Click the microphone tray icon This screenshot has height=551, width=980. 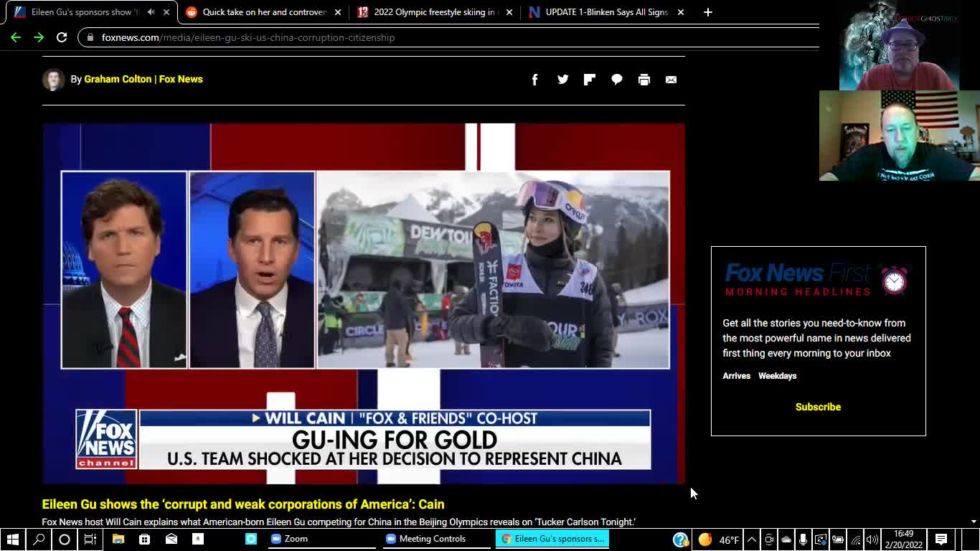804,540
